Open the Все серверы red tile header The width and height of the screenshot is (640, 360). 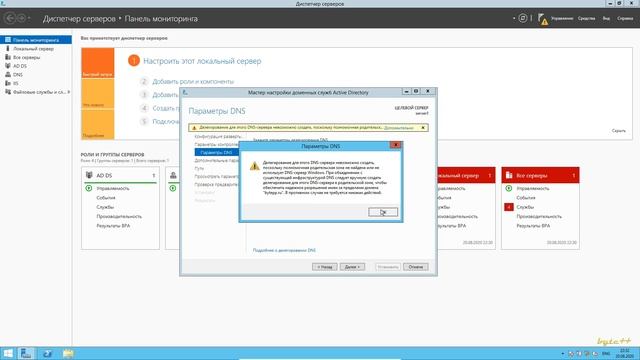coord(540,175)
